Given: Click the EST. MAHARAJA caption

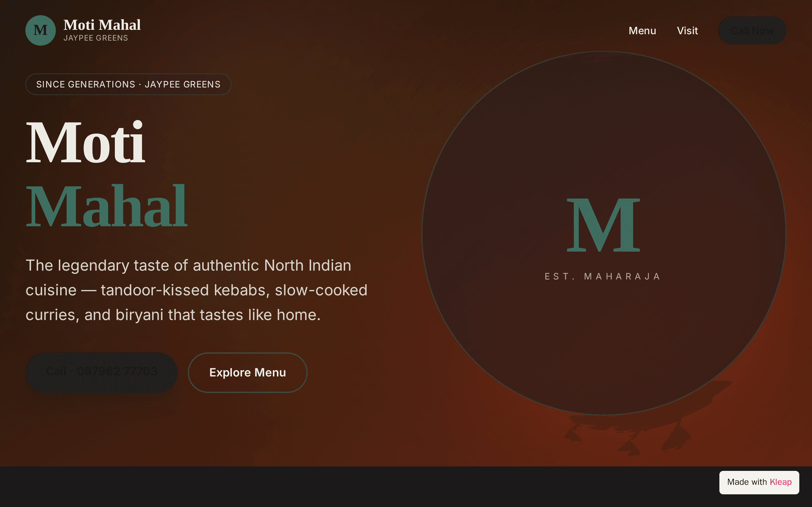Looking at the screenshot, I should pyautogui.click(x=603, y=276).
